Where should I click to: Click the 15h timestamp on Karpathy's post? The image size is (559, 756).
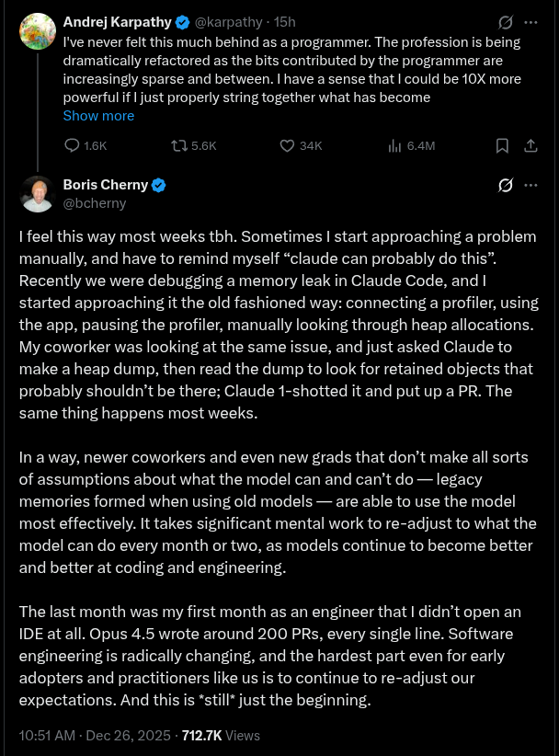click(x=286, y=22)
